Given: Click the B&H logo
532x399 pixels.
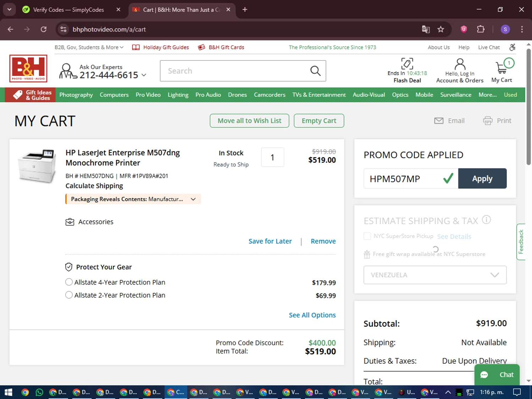Looking at the screenshot, I should (x=28, y=68).
